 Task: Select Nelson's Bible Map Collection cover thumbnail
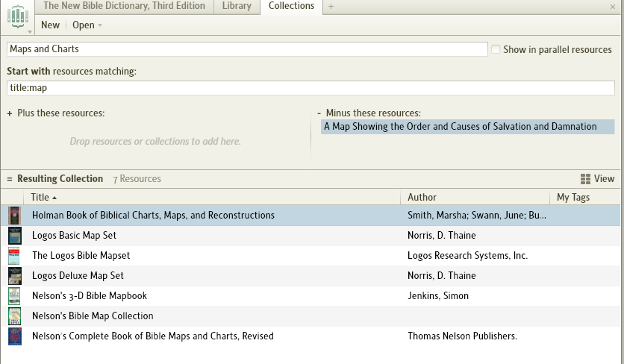coord(15,316)
